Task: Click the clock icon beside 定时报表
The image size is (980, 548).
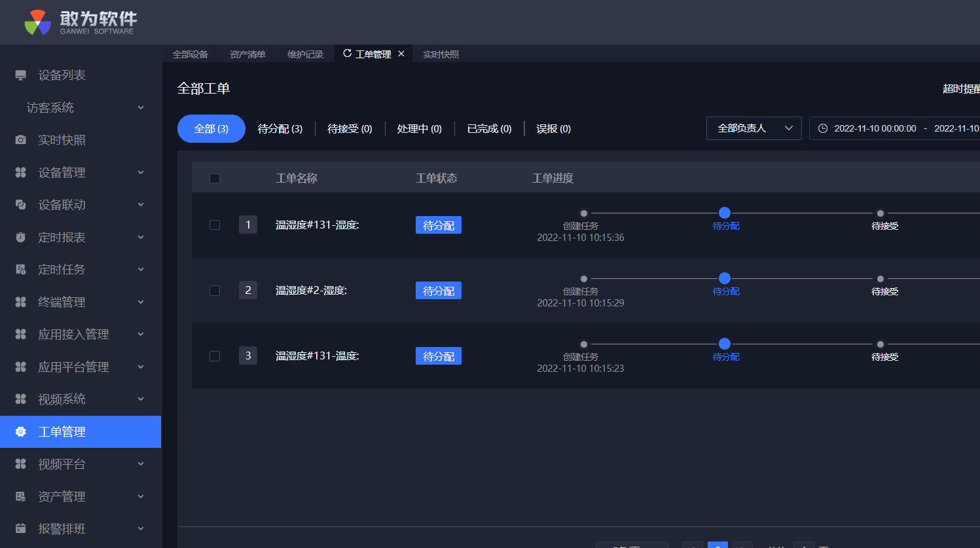Action: (21, 237)
